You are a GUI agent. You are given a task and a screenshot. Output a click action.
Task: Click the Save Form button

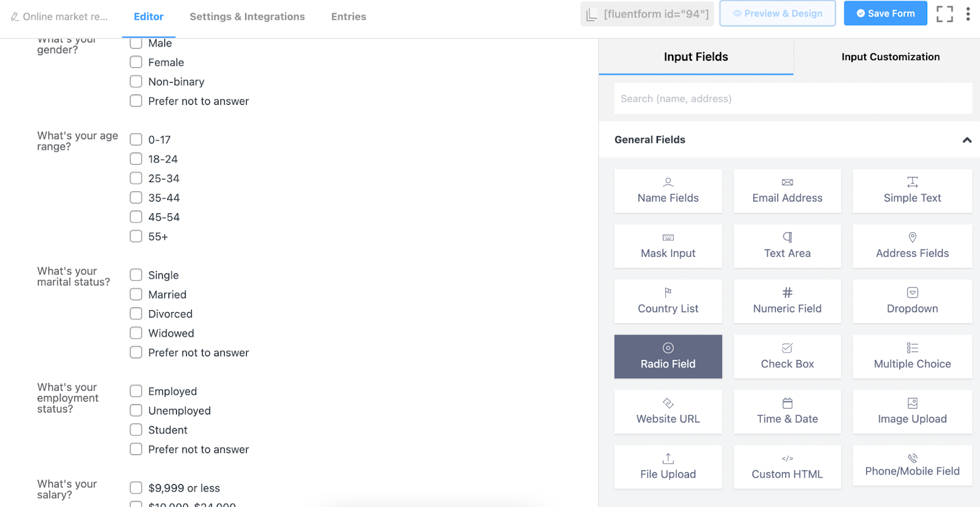pos(885,13)
